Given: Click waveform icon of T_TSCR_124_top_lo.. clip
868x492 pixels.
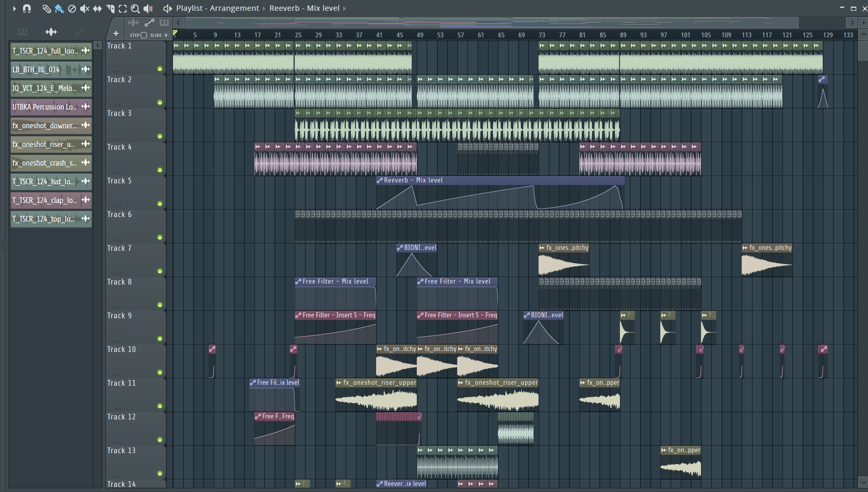Looking at the screenshot, I should point(86,219).
